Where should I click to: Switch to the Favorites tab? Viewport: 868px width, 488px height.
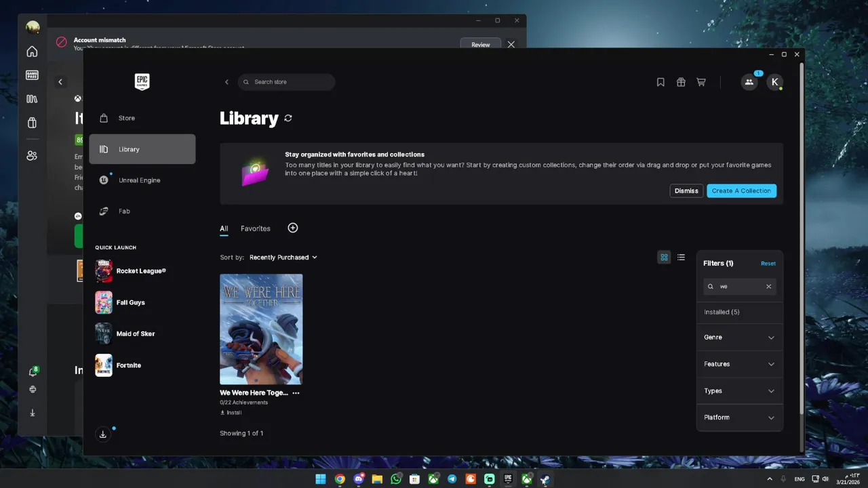pos(256,229)
